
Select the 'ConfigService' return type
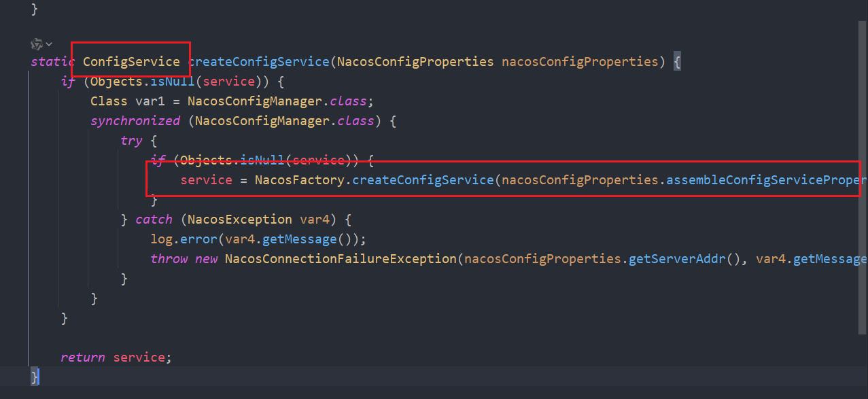pyautogui.click(x=131, y=62)
